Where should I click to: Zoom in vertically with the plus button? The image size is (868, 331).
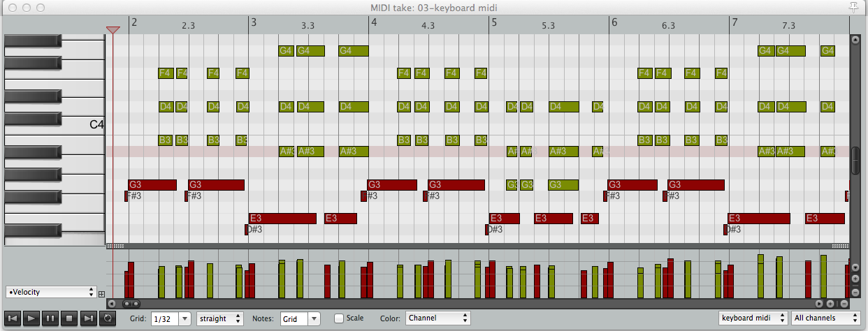point(855,279)
